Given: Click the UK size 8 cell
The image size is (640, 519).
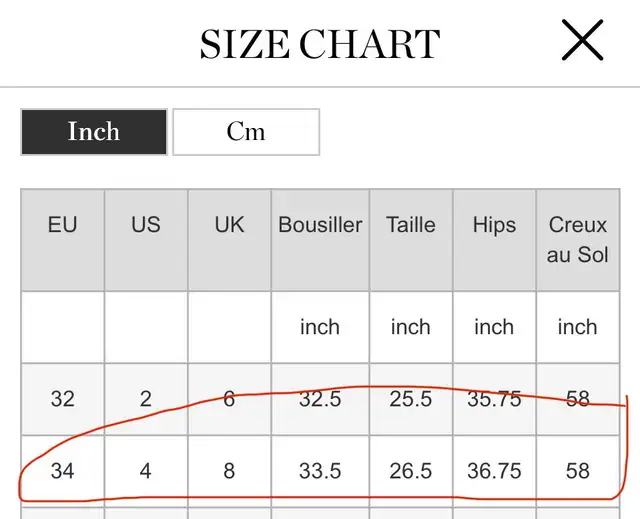Looking at the screenshot, I should click(229, 471).
